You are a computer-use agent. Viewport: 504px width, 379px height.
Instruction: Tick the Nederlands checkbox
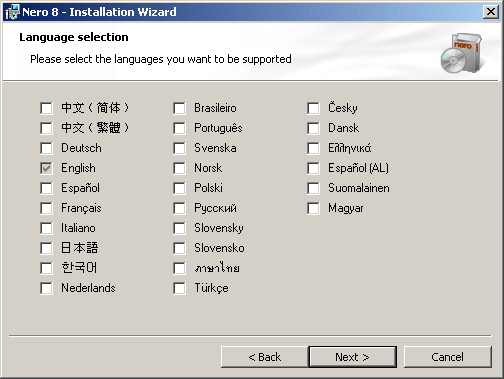pyautogui.click(x=46, y=288)
